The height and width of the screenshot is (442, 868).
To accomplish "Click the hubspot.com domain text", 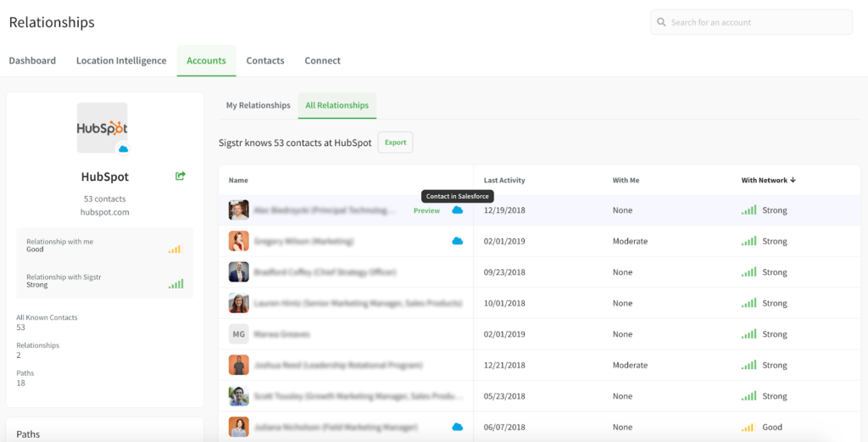I will (x=104, y=212).
